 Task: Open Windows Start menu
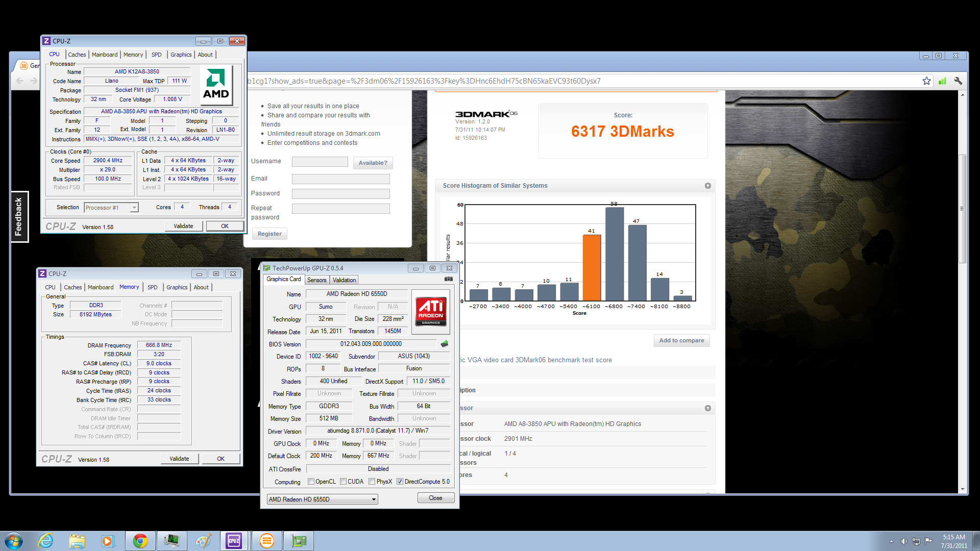click(x=13, y=541)
